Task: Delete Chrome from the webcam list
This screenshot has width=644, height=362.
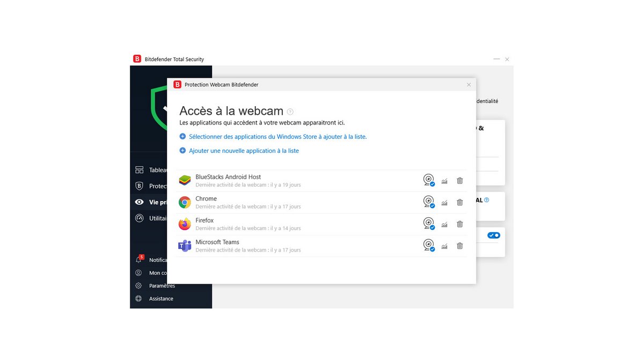Action: coord(460,202)
